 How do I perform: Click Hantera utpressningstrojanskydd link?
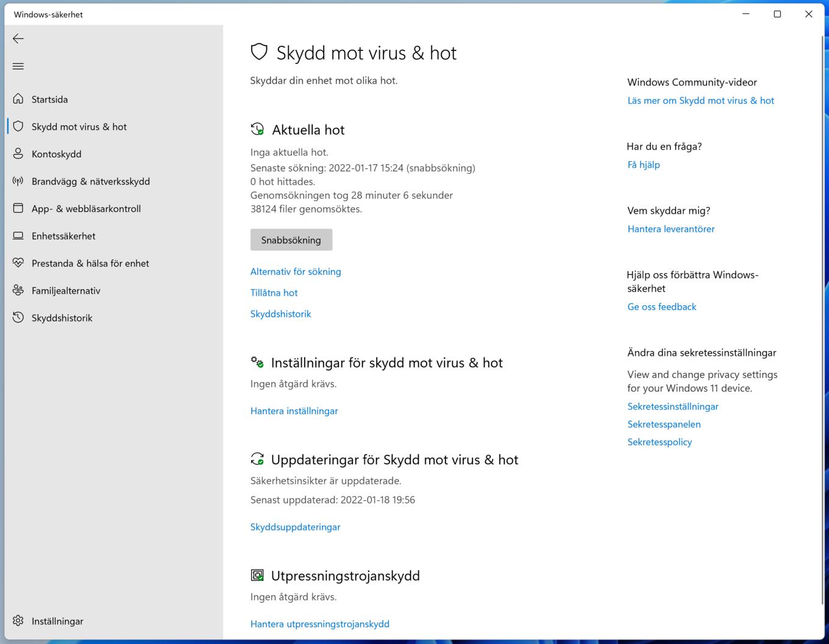coord(319,624)
